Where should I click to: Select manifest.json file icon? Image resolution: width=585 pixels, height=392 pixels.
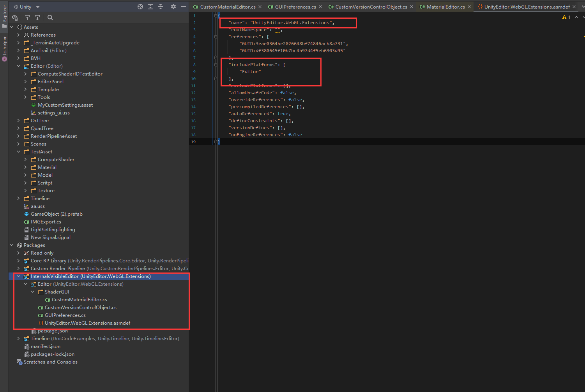(x=27, y=346)
